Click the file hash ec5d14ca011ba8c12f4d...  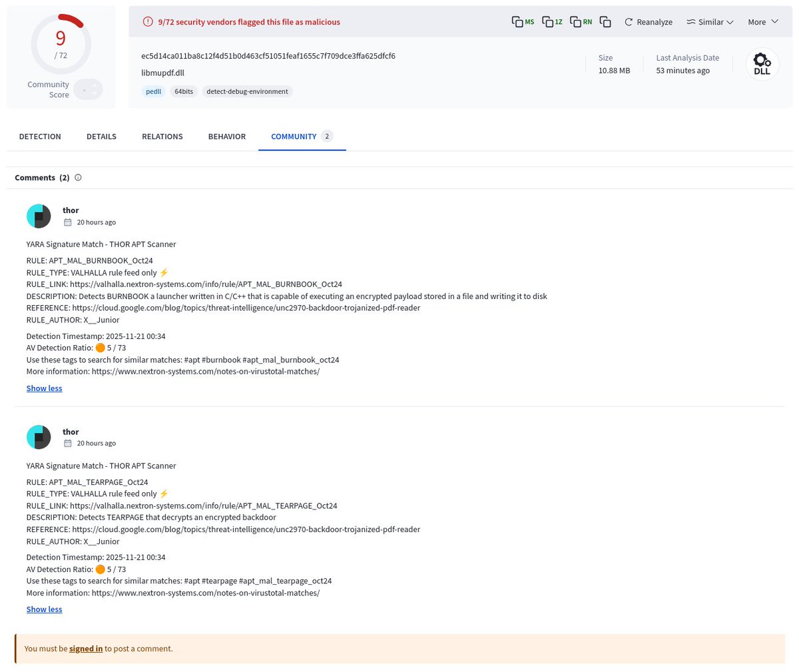pyautogui.click(x=268, y=56)
